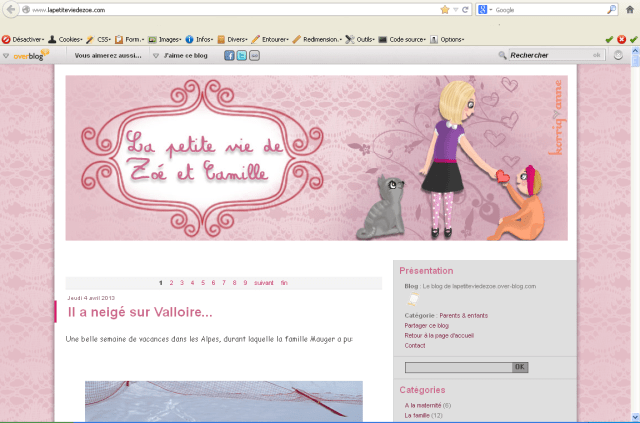
Task: Click the 'J'aime ce blog' button
Action: coord(184,55)
